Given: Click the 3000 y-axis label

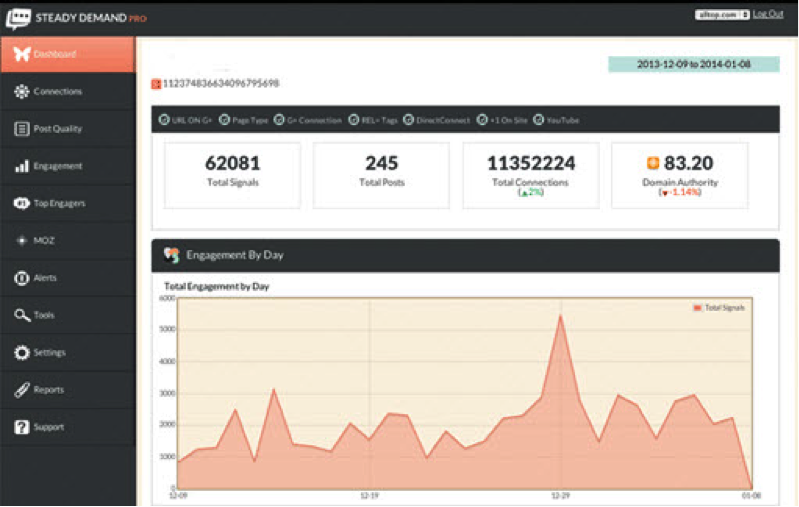Looking at the screenshot, I should click(167, 393).
